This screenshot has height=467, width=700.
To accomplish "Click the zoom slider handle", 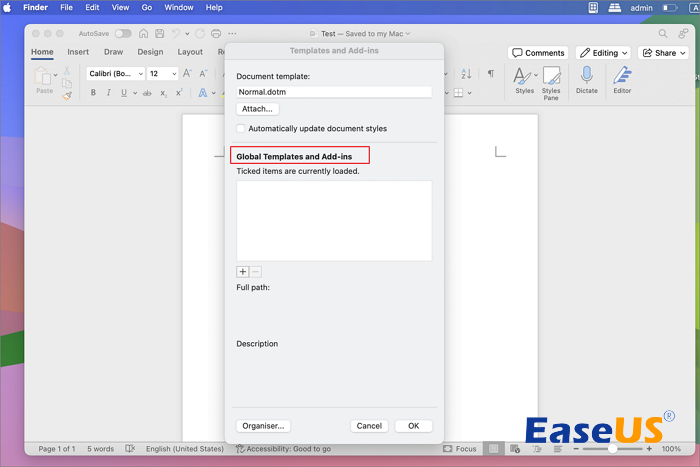I will pos(612,449).
